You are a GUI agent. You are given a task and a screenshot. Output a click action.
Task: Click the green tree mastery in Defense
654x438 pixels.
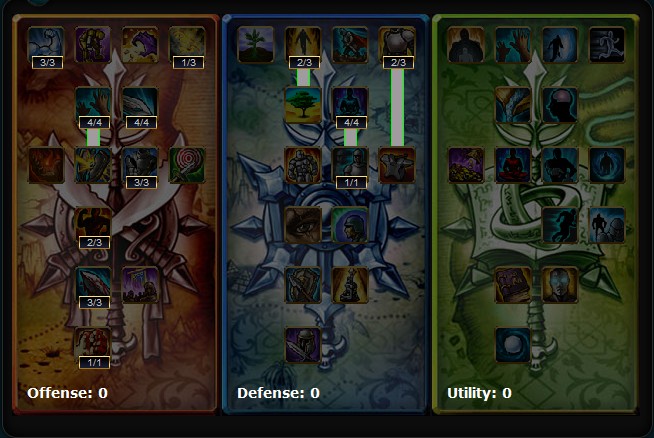click(303, 105)
